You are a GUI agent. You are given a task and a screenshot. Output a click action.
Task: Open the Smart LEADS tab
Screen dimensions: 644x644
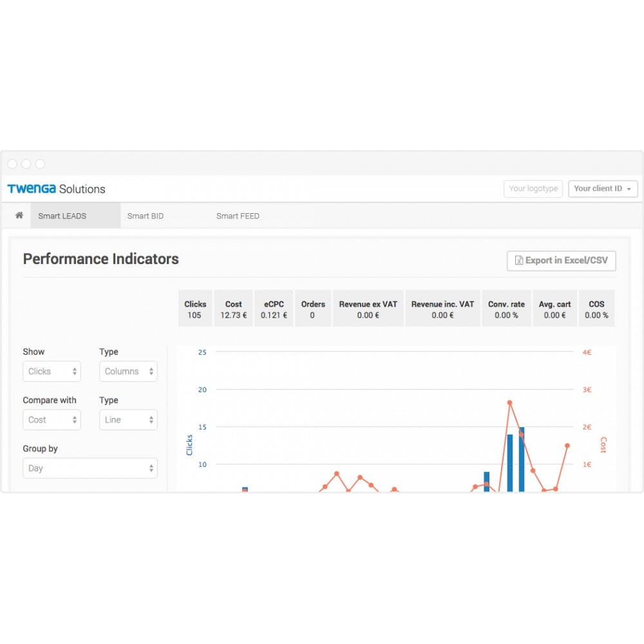tap(75, 216)
